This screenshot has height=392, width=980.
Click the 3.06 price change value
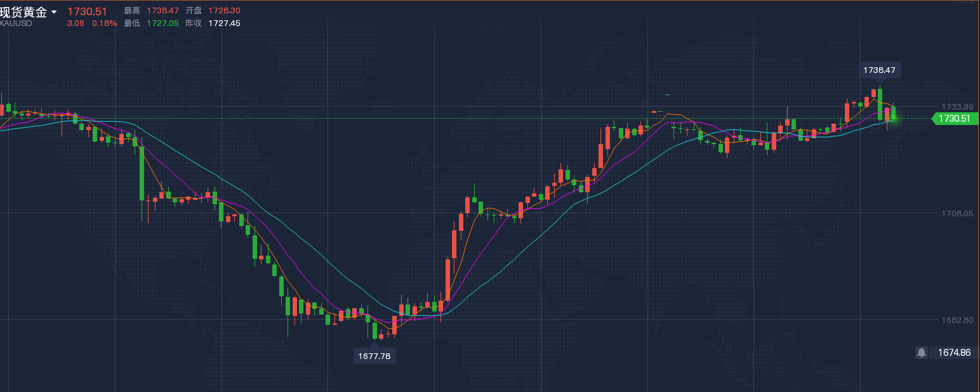tap(76, 23)
